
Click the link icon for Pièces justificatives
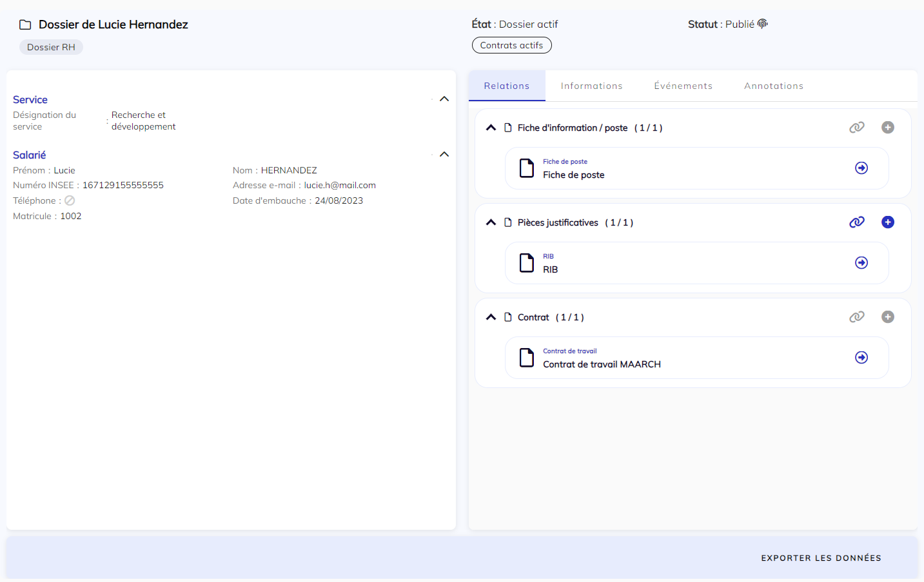pyautogui.click(x=857, y=222)
